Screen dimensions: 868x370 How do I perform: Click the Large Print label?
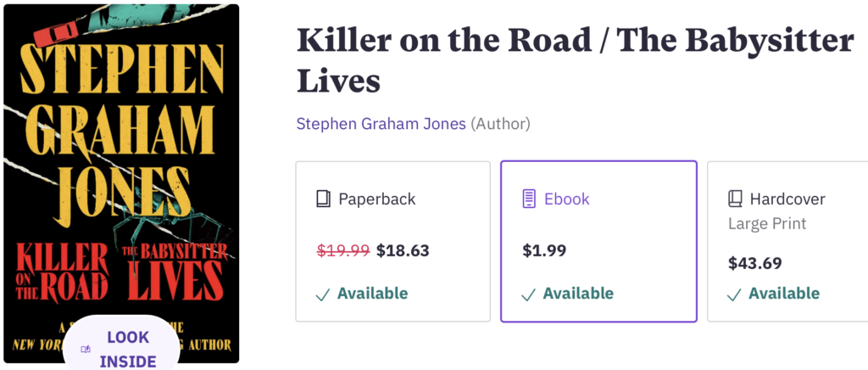pyautogui.click(x=767, y=224)
